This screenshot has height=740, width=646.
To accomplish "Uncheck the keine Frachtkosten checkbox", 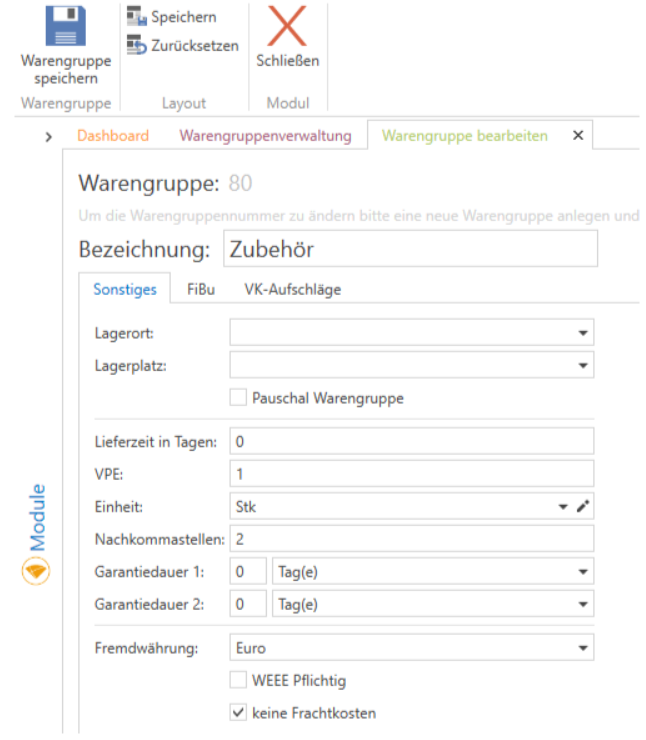I will click(238, 712).
